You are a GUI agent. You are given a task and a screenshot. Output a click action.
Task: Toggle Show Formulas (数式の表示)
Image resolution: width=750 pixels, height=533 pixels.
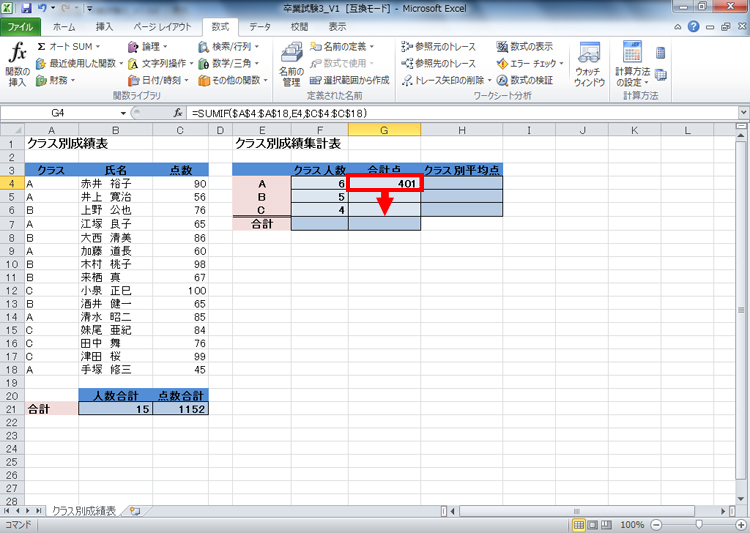point(524,46)
